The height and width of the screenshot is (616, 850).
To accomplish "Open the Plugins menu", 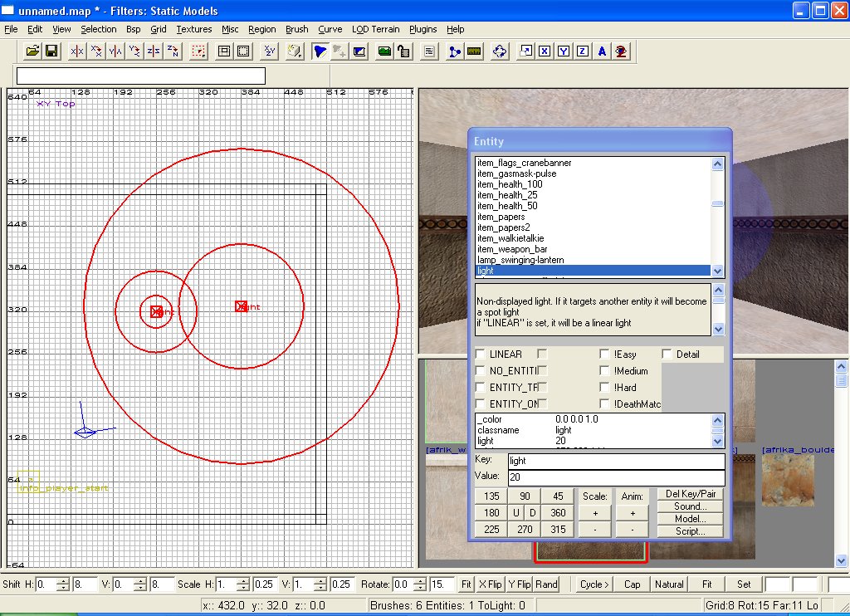I will 423,29.
